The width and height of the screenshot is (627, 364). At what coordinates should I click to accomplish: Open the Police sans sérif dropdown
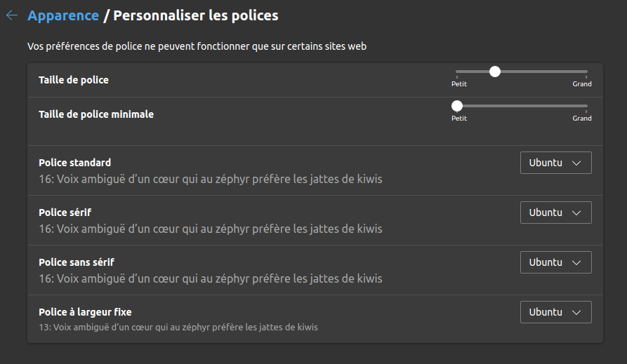(555, 262)
